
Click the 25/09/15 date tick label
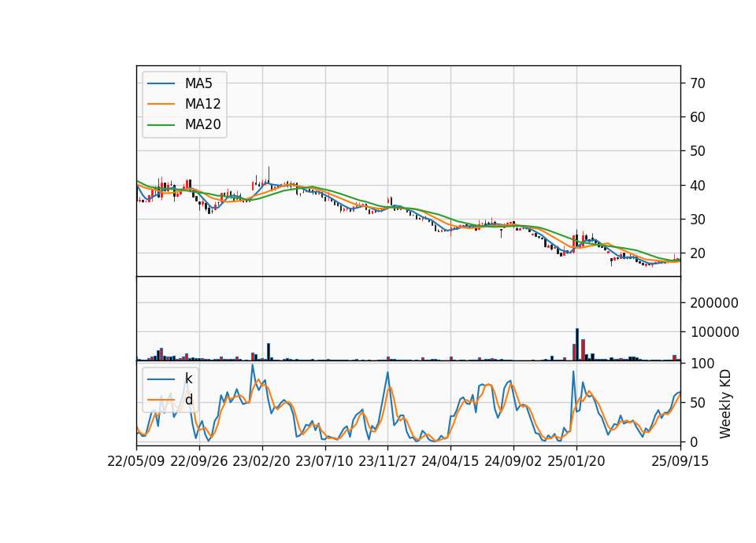(680, 461)
